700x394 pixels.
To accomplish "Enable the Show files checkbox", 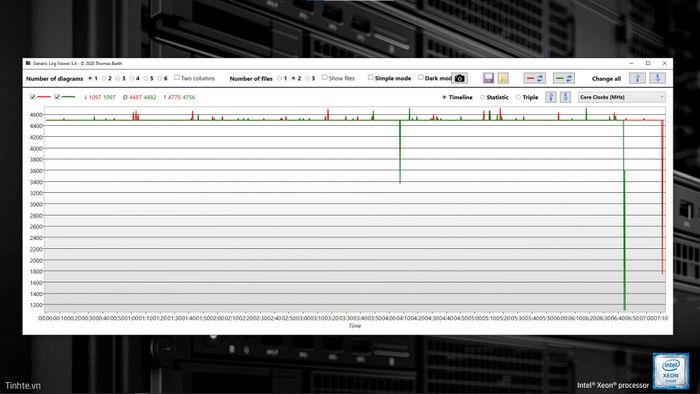I will click(x=325, y=78).
